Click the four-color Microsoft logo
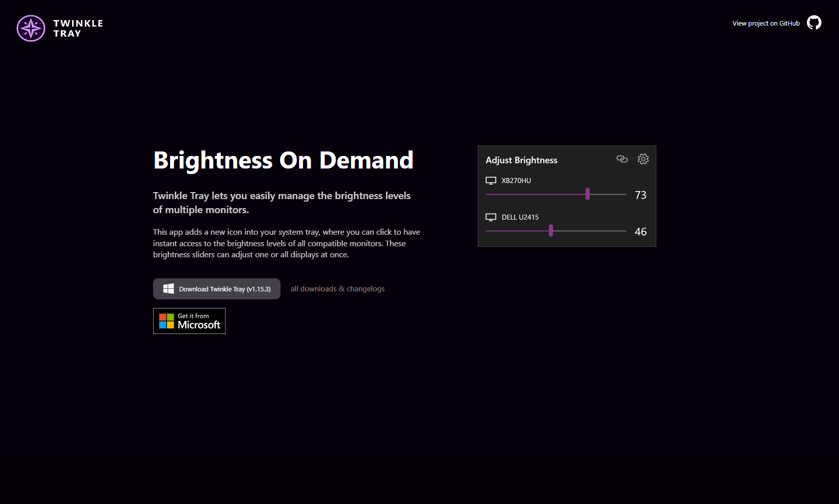This screenshot has height=504, width=839. pyautogui.click(x=167, y=321)
